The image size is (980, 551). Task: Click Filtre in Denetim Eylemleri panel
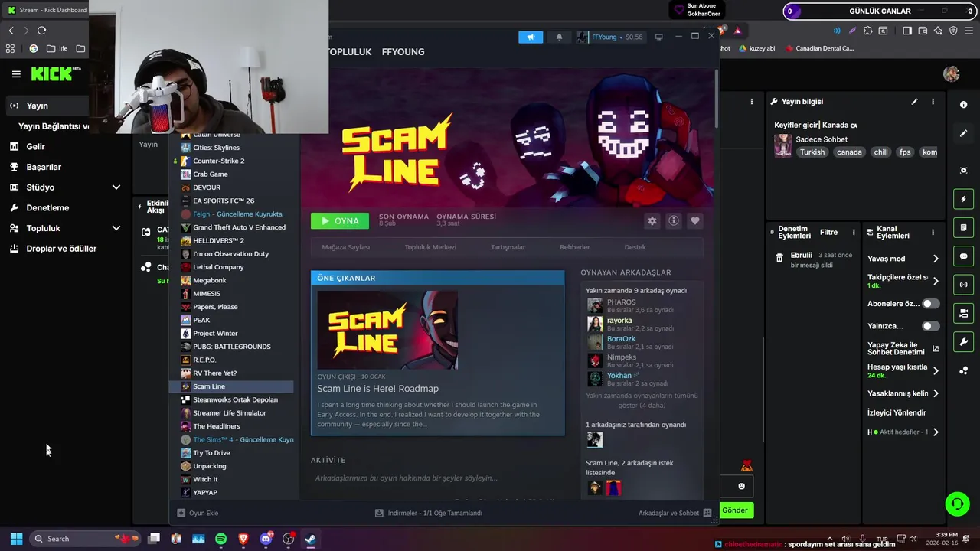point(828,232)
